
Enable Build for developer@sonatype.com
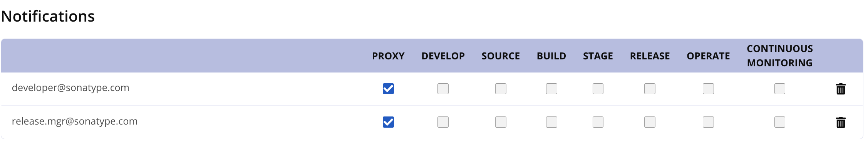coord(551,89)
